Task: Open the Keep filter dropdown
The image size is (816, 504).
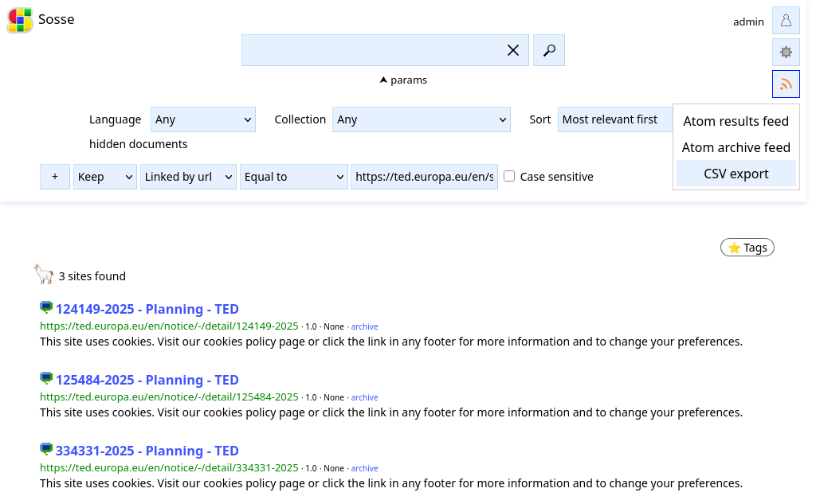Action: pyautogui.click(x=105, y=177)
